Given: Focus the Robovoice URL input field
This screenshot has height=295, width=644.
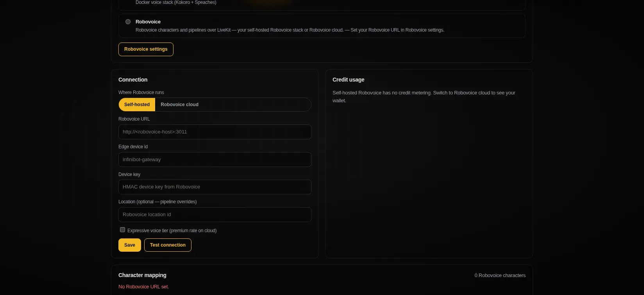Looking at the screenshot, I should (x=215, y=132).
